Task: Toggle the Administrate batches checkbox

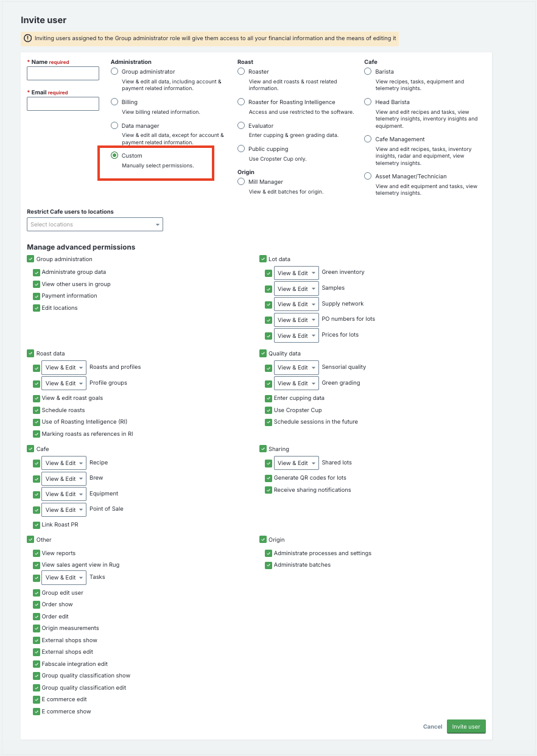Action: click(x=268, y=565)
